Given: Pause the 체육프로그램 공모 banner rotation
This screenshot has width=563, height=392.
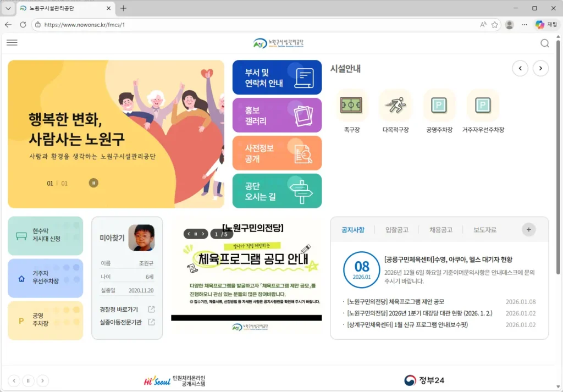Looking at the screenshot, I should [196, 233].
